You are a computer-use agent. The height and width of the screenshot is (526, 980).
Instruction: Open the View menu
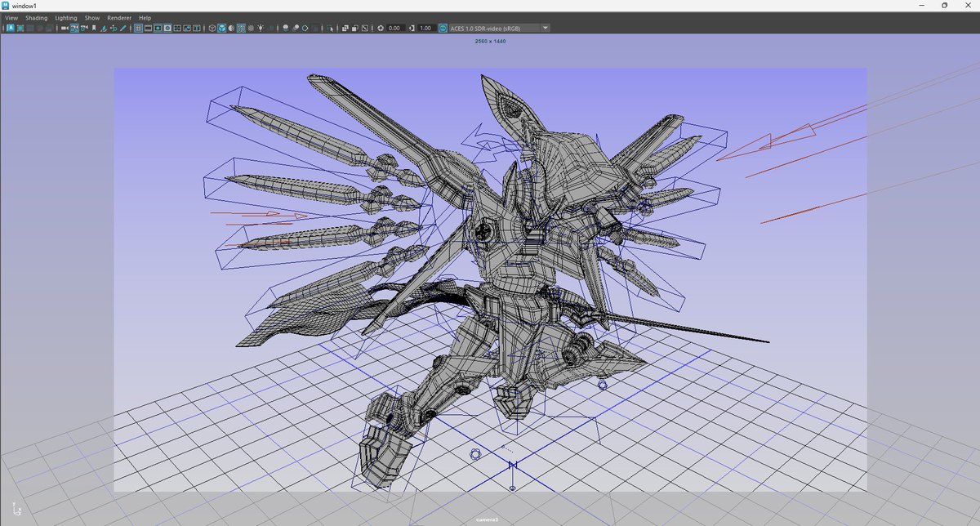point(11,17)
